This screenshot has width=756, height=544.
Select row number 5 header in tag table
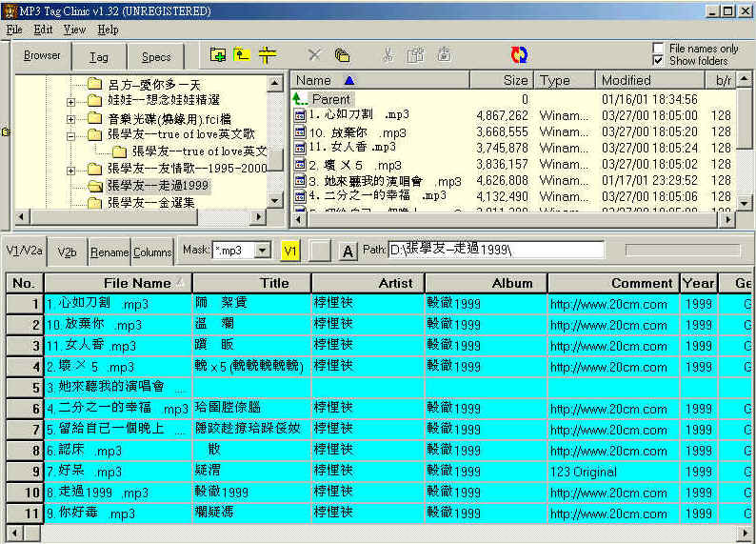point(24,387)
